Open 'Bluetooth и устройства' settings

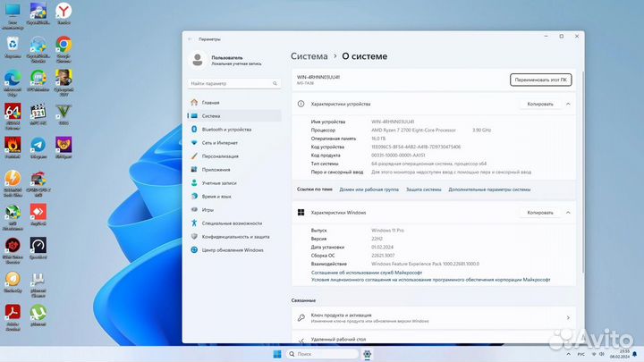pyautogui.click(x=234, y=130)
